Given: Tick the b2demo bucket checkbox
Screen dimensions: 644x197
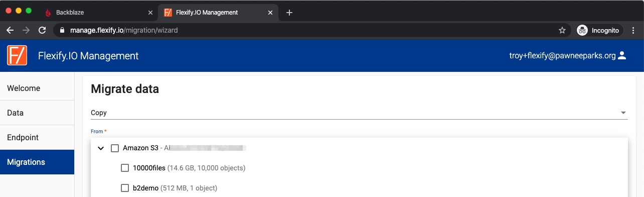Looking at the screenshot, I should click(x=125, y=188).
